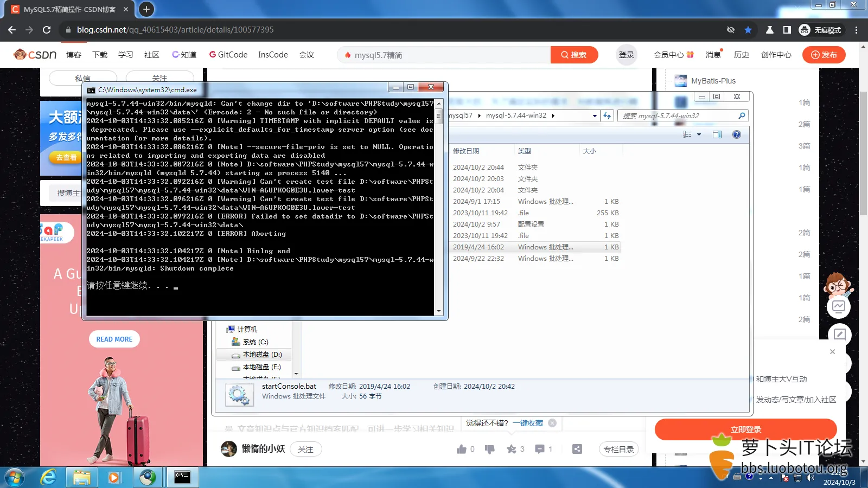The width and height of the screenshot is (868, 488).
Task: Click the CSDN logo
Action: [35, 55]
